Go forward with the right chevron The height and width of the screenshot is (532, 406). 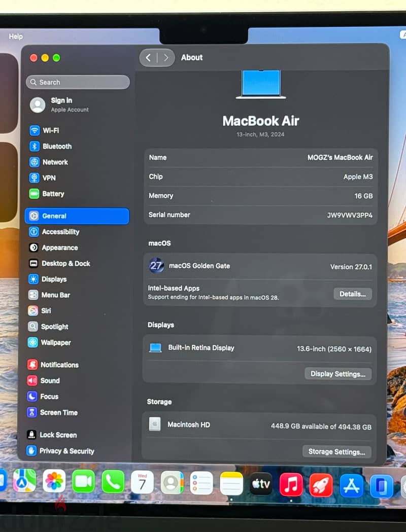click(166, 58)
